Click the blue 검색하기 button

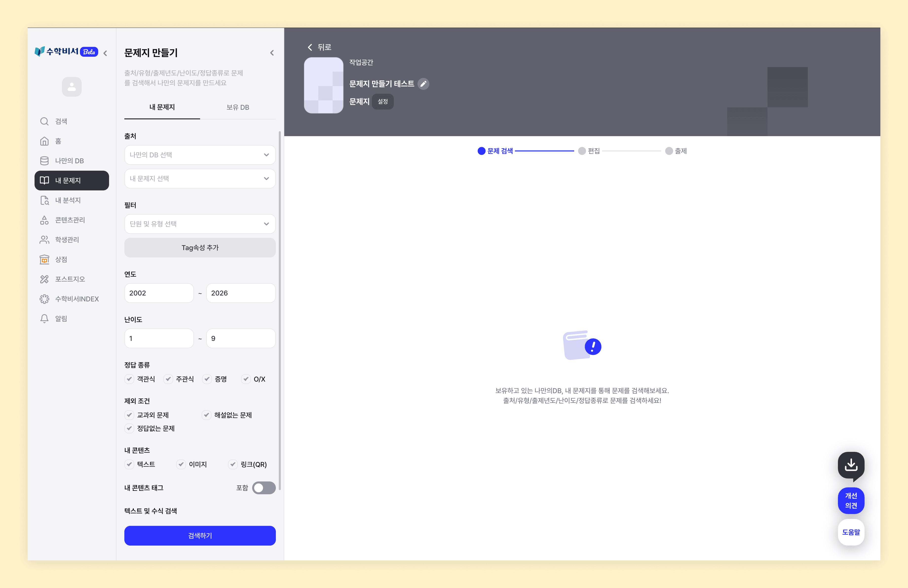click(200, 535)
